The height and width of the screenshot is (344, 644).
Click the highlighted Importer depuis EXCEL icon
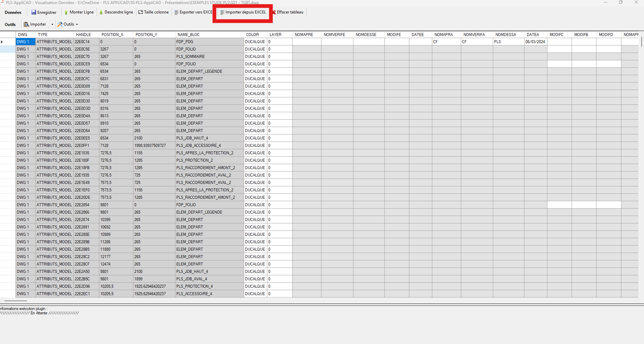pyautogui.click(x=222, y=12)
